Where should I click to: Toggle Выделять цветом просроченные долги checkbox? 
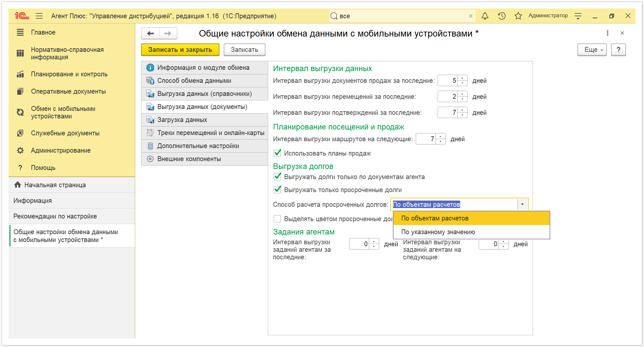click(x=277, y=219)
